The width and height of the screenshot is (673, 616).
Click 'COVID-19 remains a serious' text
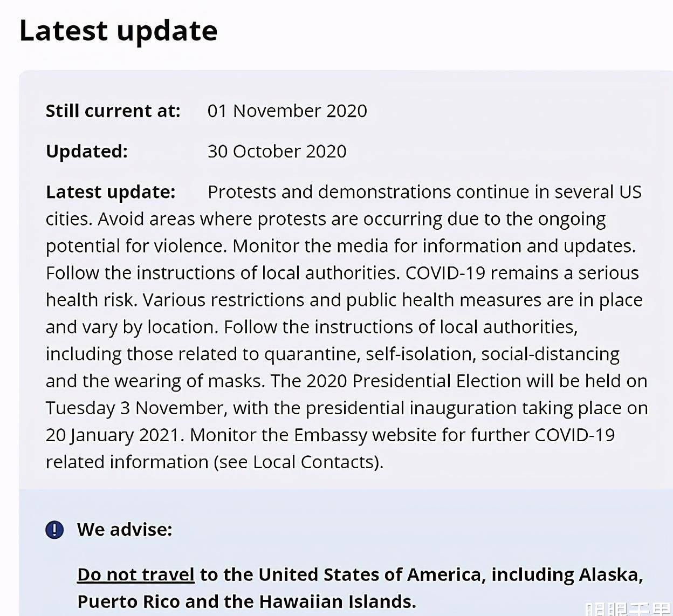[522, 273]
